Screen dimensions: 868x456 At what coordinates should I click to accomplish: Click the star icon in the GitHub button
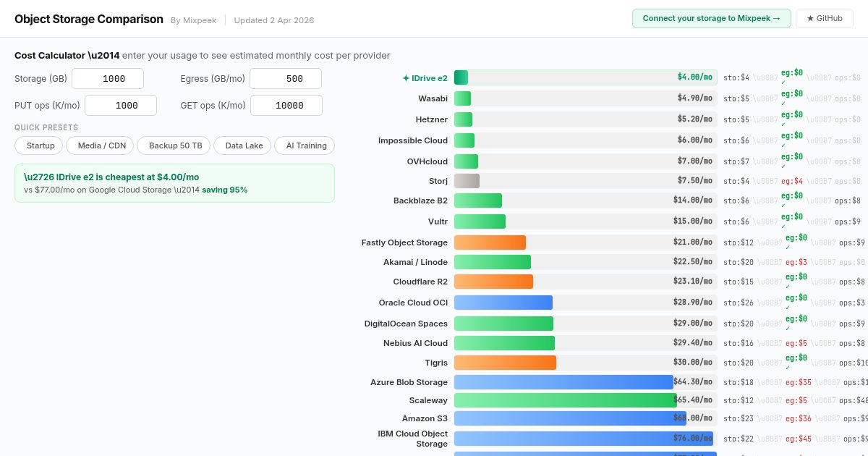[x=812, y=19]
